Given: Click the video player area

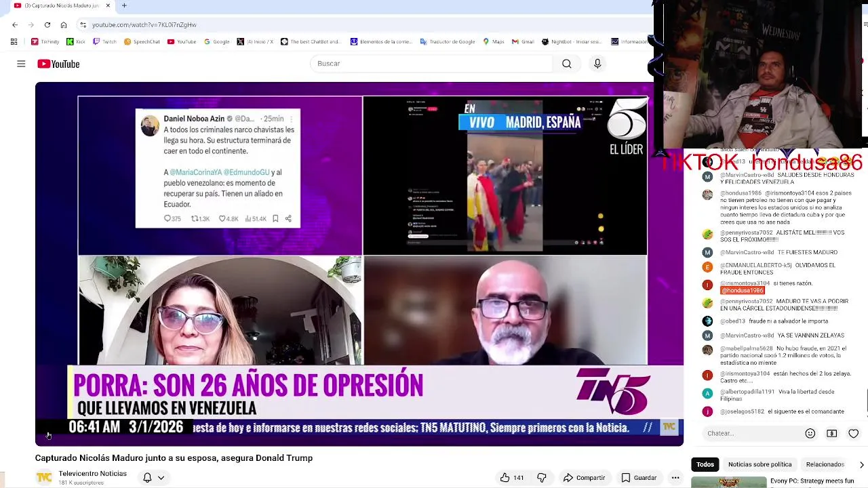Looking at the screenshot, I should [359, 264].
